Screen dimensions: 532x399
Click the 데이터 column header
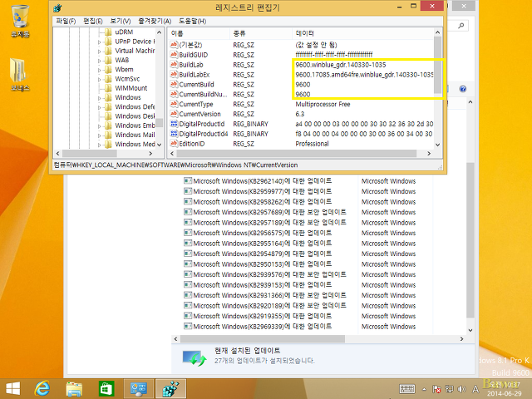pos(362,33)
